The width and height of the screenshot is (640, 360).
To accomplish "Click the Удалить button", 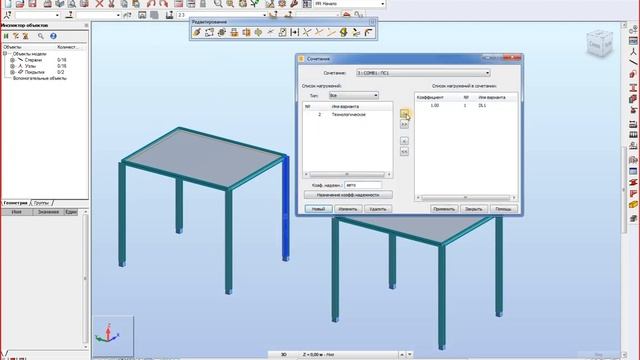I will click(378, 209).
